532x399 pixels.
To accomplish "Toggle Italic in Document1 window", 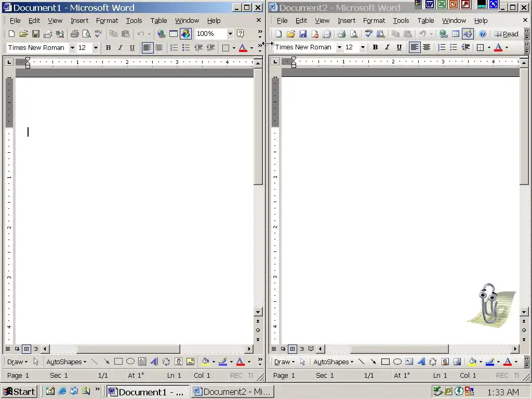I will pyautogui.click(x=120, y=48).
